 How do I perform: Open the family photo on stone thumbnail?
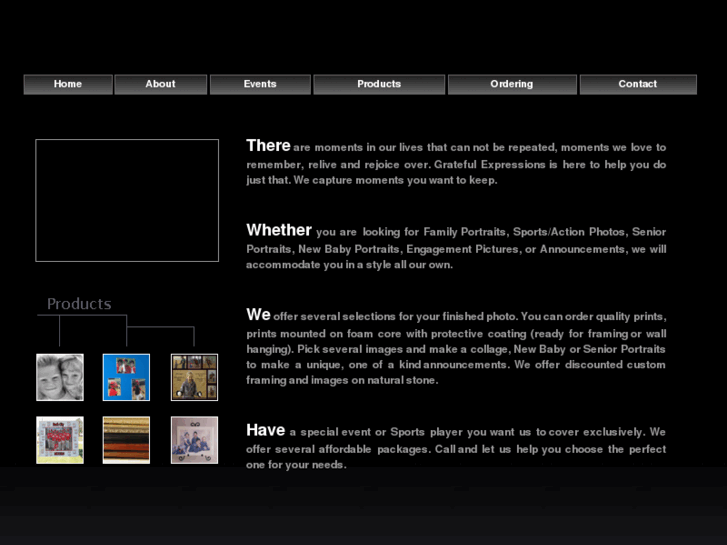(x=194, y=440)
